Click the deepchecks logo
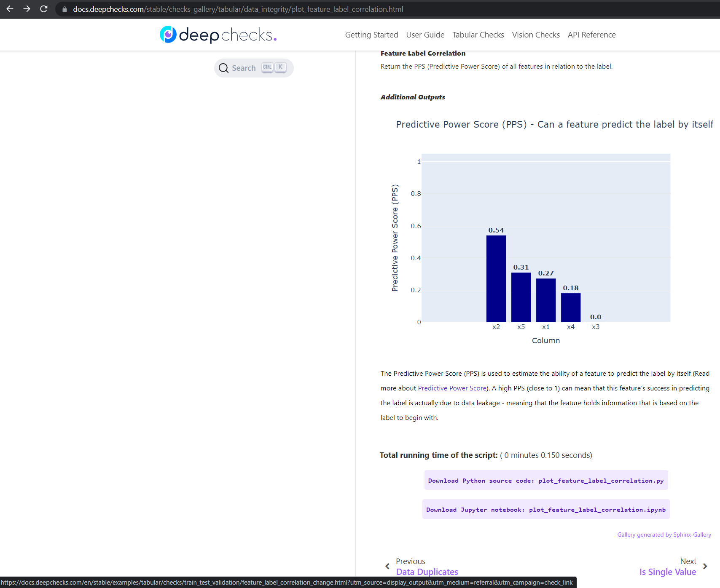720x588 pixels. pos(218,35)
